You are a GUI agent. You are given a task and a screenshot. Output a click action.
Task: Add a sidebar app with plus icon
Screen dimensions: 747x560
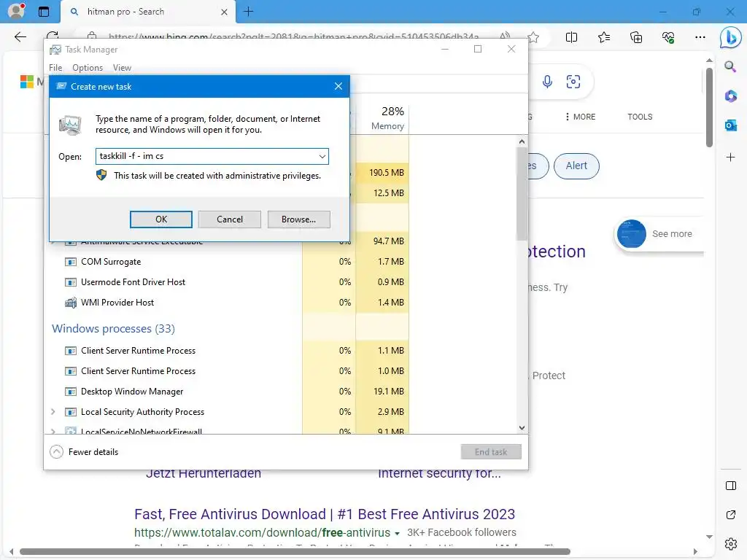[x=730, y=157]
